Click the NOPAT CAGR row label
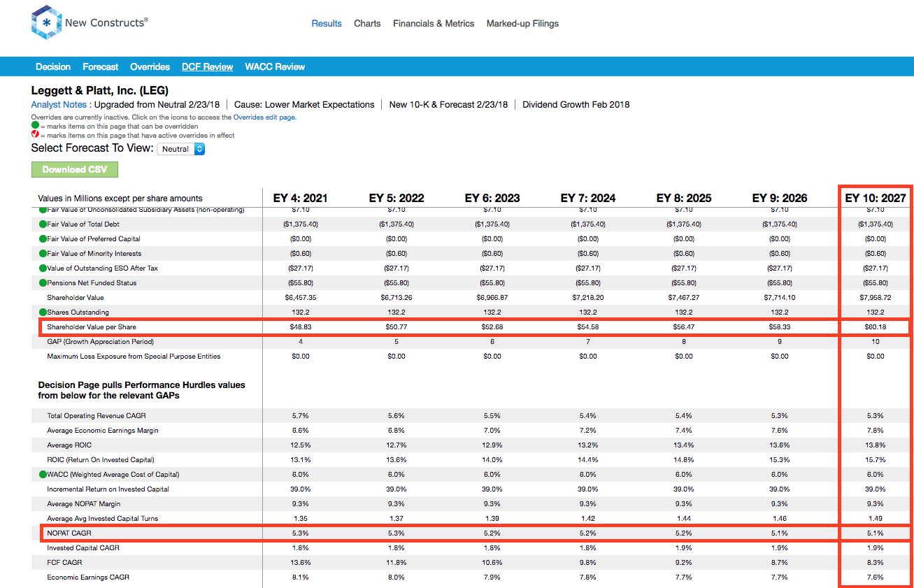Viewport: 914px width, 588px height. (69, 533)
